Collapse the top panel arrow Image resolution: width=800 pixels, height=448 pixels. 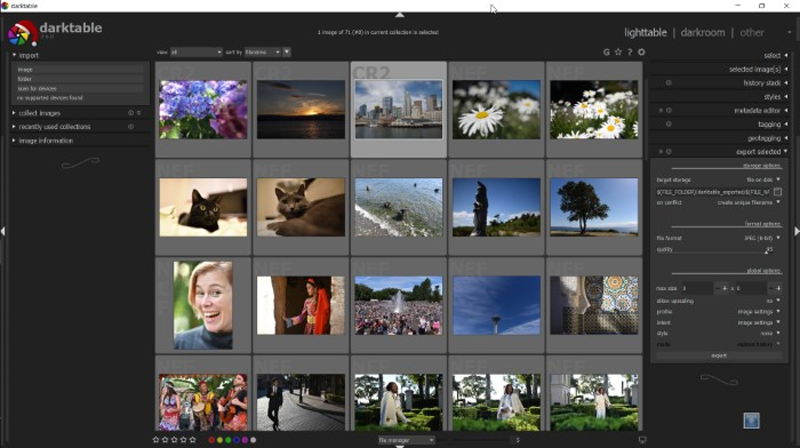click(400, 15)
